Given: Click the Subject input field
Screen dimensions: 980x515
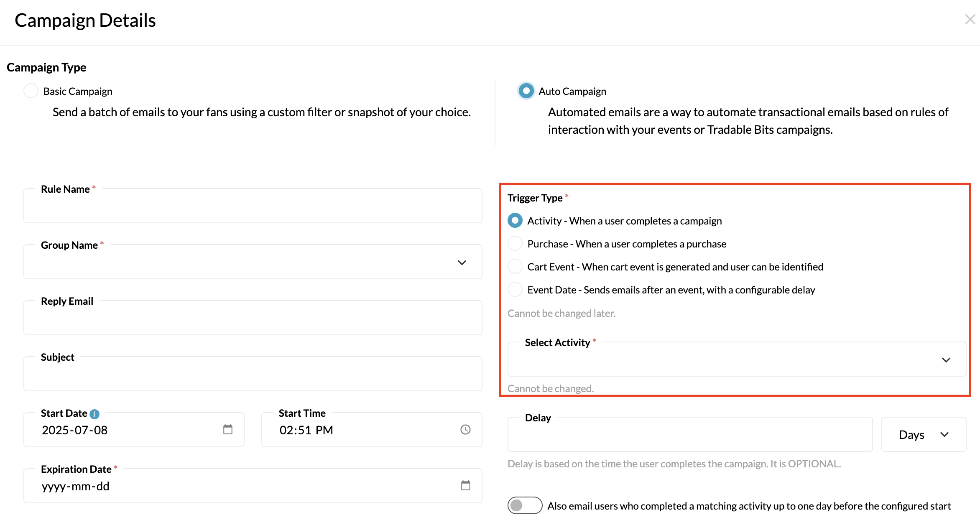Looking at the screenshot, I should coord(253,374).
